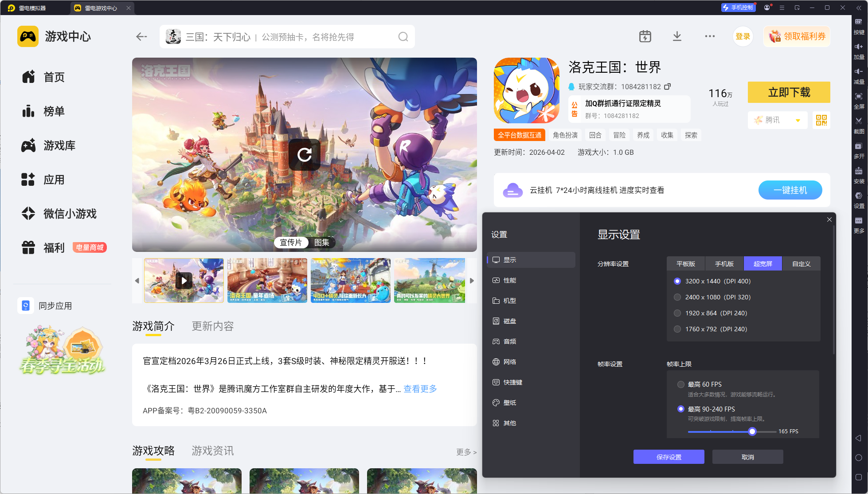The height and width of the screenshot is (494, 868).
Task: Switch to the 手机版 resolution tab
Action: [724, 264]
